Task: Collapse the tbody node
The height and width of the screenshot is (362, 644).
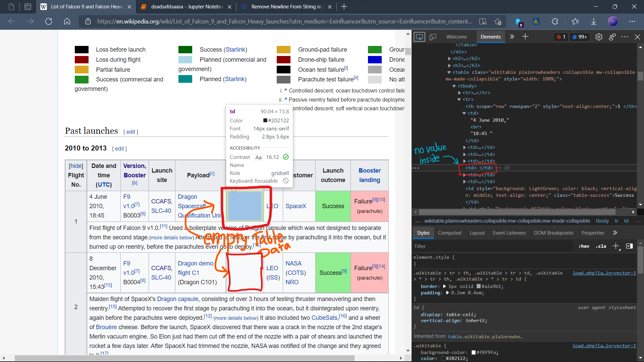Action: (454, 86)
